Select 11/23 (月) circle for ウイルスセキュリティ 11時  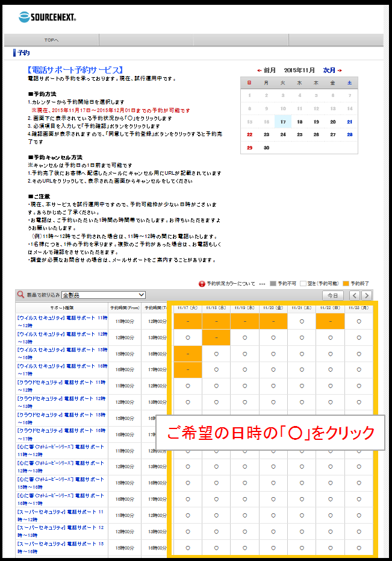(x=359, y=322)
